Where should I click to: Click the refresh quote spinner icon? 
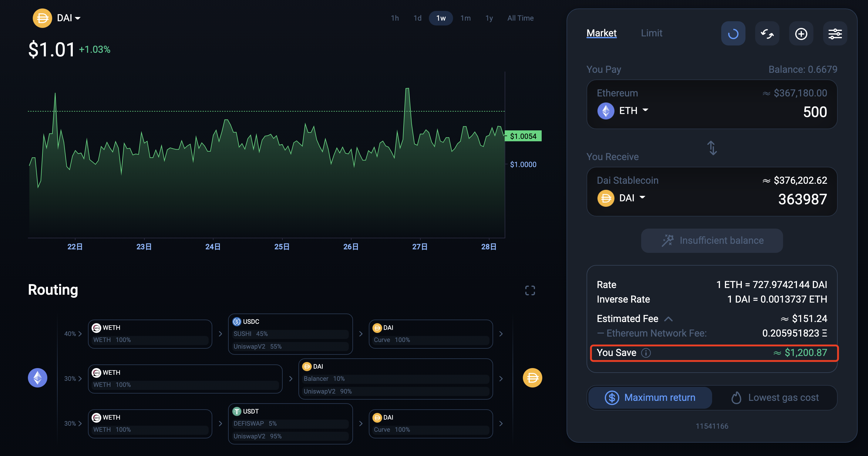pos(733,33)
